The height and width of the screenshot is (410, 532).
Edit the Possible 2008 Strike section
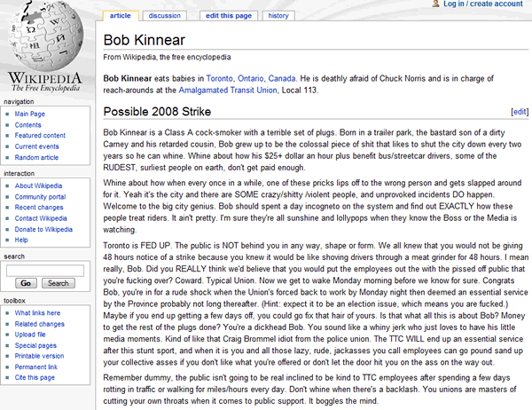(519, 113)
